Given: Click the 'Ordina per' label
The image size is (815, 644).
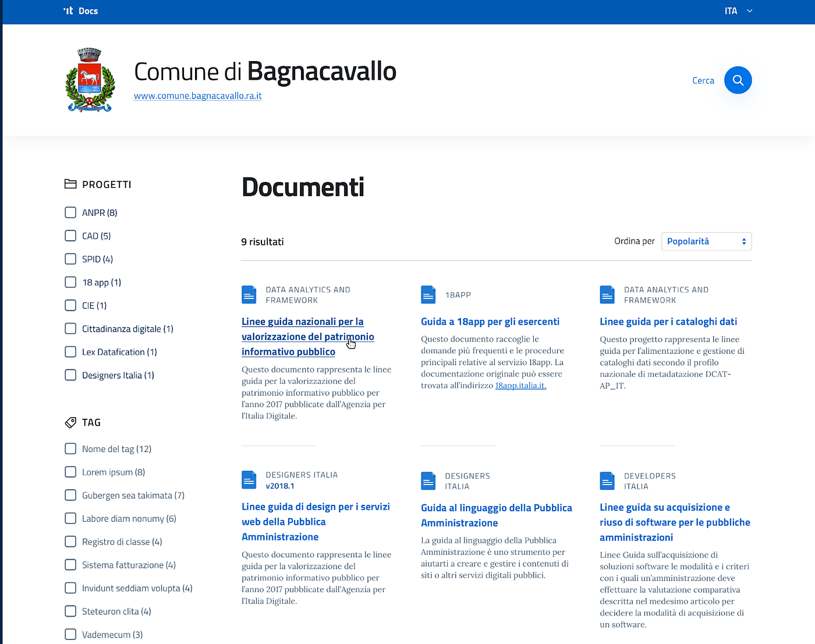Looking at the screenshot, I should 635,241.
